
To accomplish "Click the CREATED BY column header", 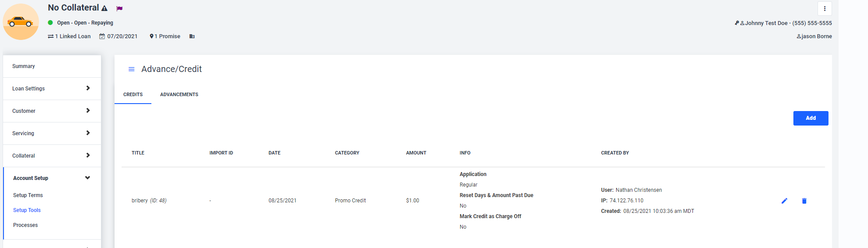I will pos(615,153).
